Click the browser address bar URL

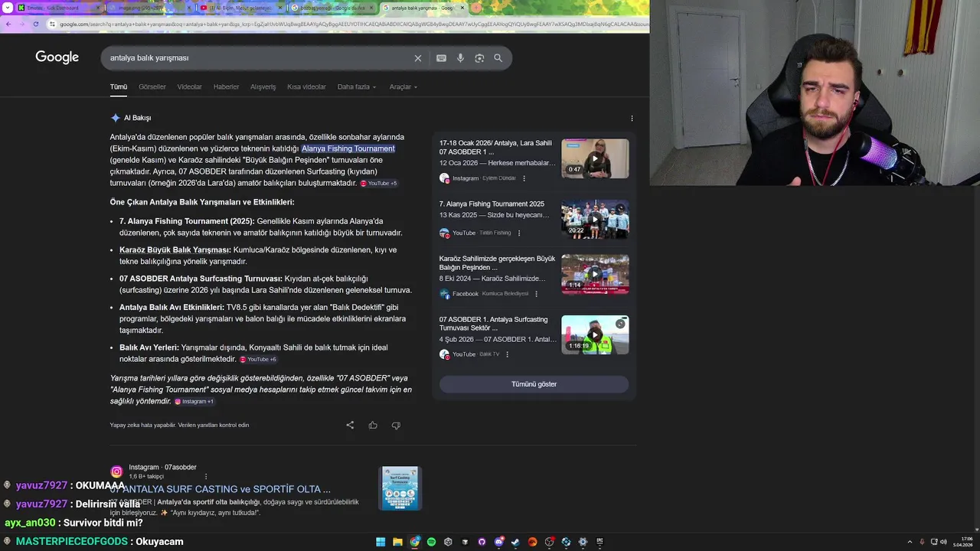pos(352,24)
